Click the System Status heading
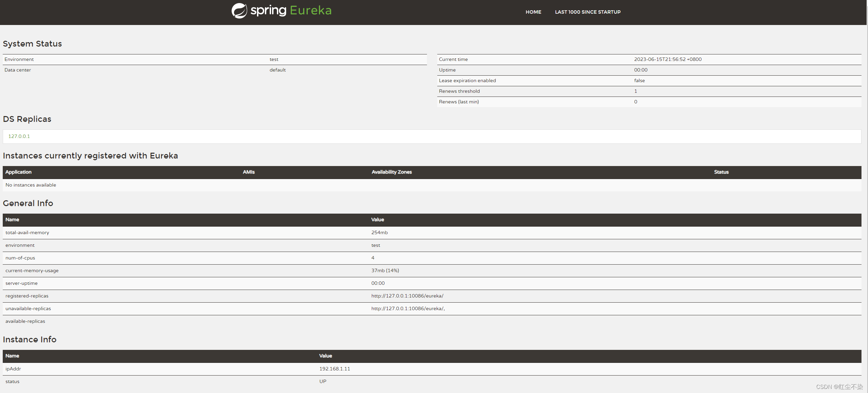The width and height of the screenshot is (868, 393). click(32, 44)
